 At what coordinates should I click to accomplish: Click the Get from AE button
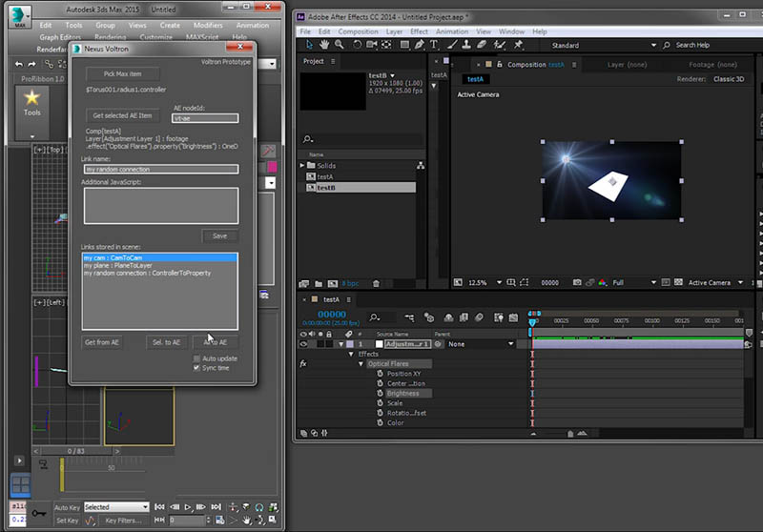pos(102,342)
